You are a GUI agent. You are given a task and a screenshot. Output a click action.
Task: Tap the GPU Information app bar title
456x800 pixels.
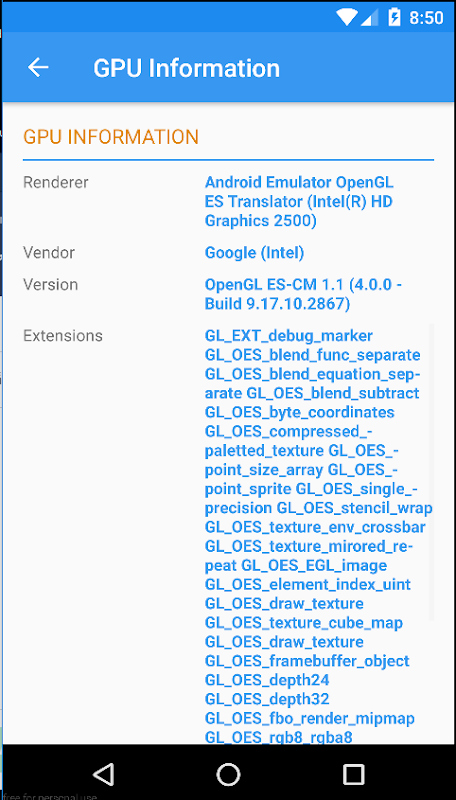point(186,68)
